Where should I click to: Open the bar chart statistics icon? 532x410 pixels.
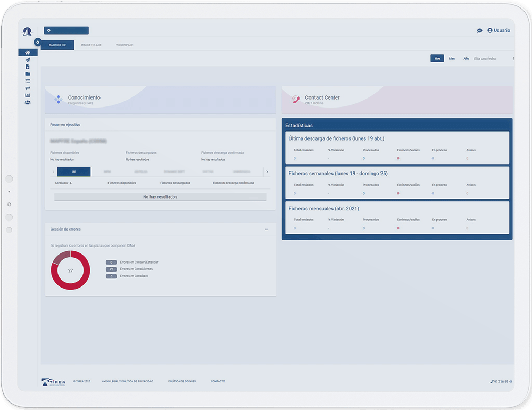click(28, 95)
